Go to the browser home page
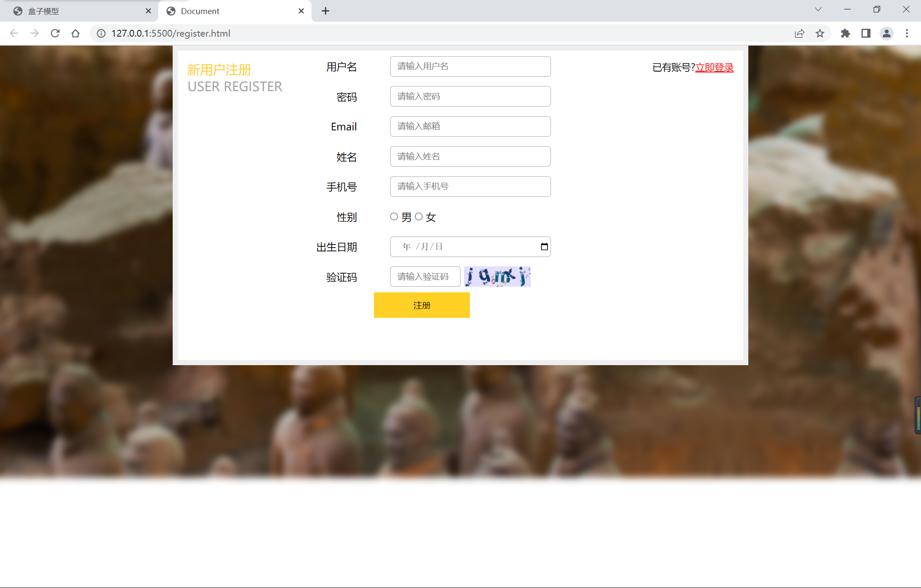The height and width of the screenshot is (588, 921). point(75,33)
